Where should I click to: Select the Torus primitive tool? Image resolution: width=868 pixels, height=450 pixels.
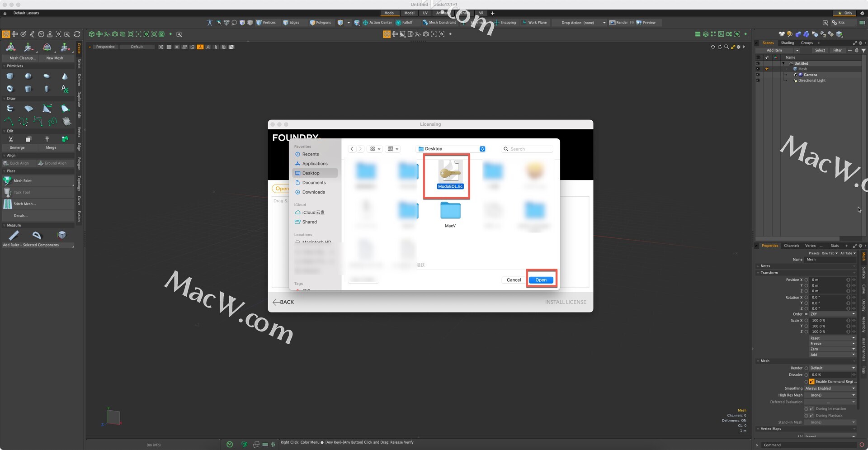tap(10, 89)
